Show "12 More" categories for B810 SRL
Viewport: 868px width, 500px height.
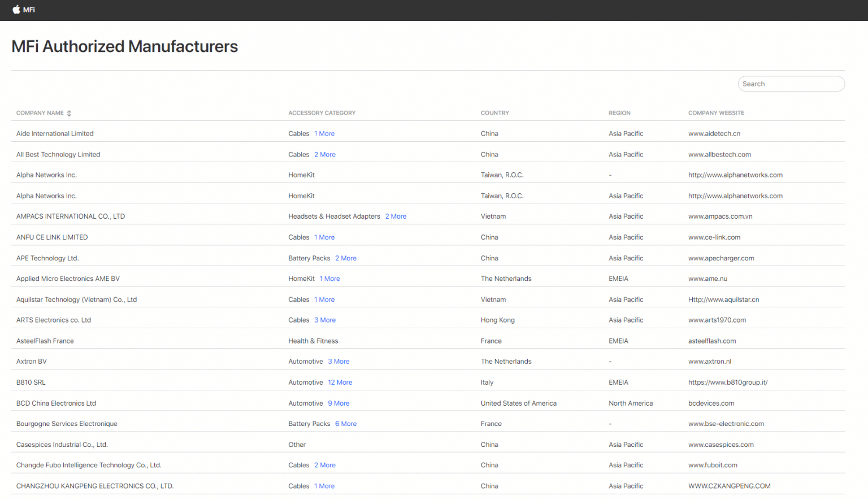[x=340, y=382]
